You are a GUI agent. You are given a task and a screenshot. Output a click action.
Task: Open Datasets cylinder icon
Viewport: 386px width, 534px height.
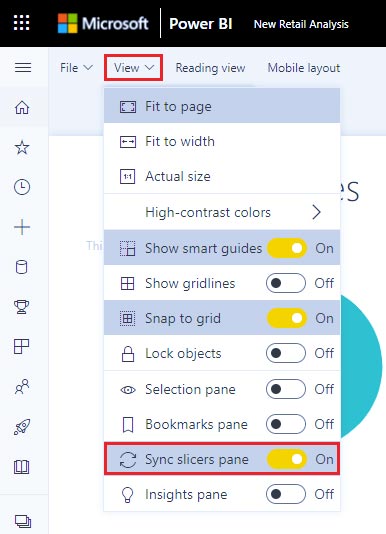tap(22, 267)
